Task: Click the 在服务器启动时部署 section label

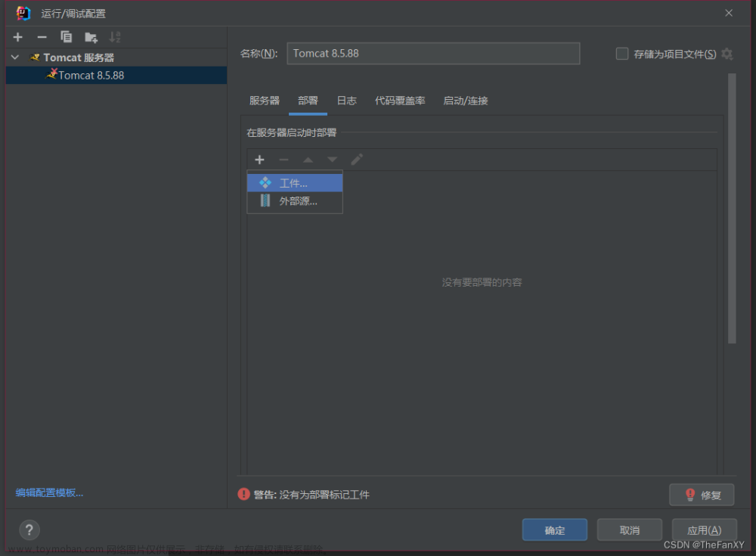Action: click(291, 132)
